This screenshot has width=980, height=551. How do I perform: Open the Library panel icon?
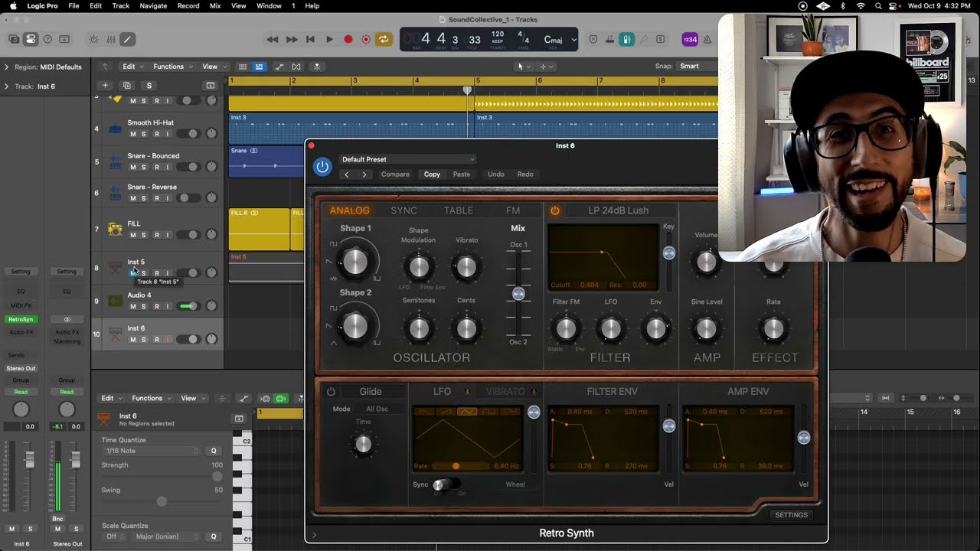pos(14,39)
